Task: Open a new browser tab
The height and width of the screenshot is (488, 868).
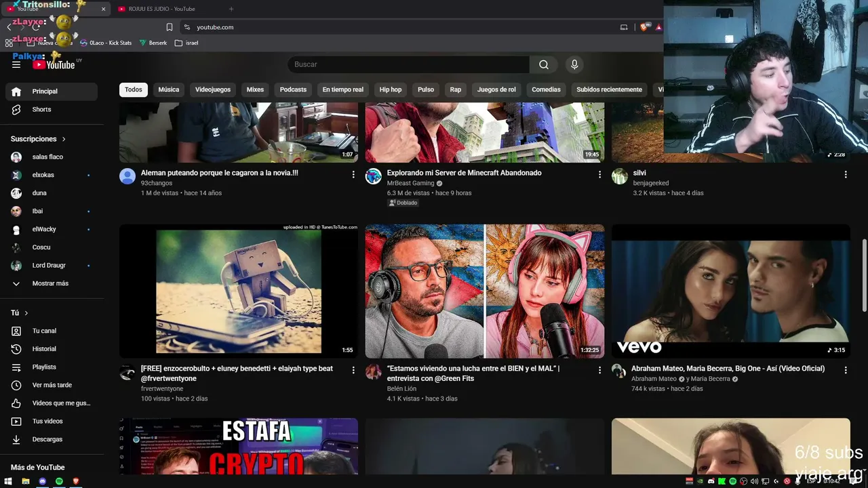Action: pyautogui.click(x=231, y=9)
